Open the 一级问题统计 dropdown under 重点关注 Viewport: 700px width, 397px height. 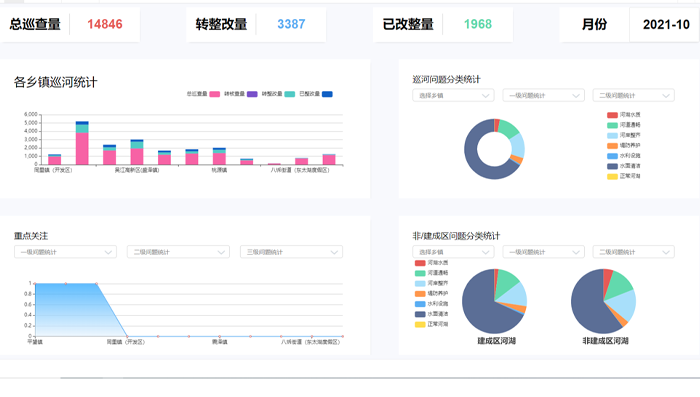65,252
